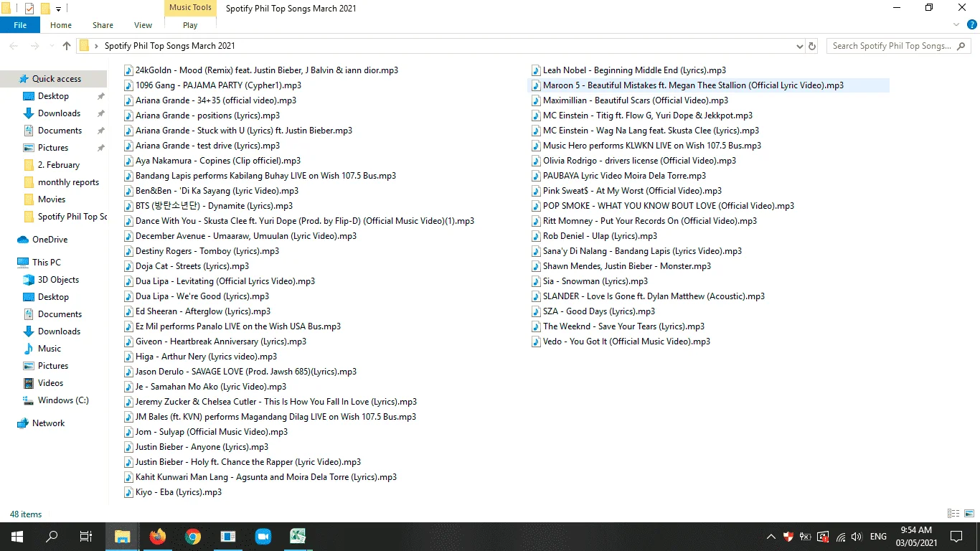This screenshot has height=551, width=980.
Task: Open the File tab
Action: 20,25
